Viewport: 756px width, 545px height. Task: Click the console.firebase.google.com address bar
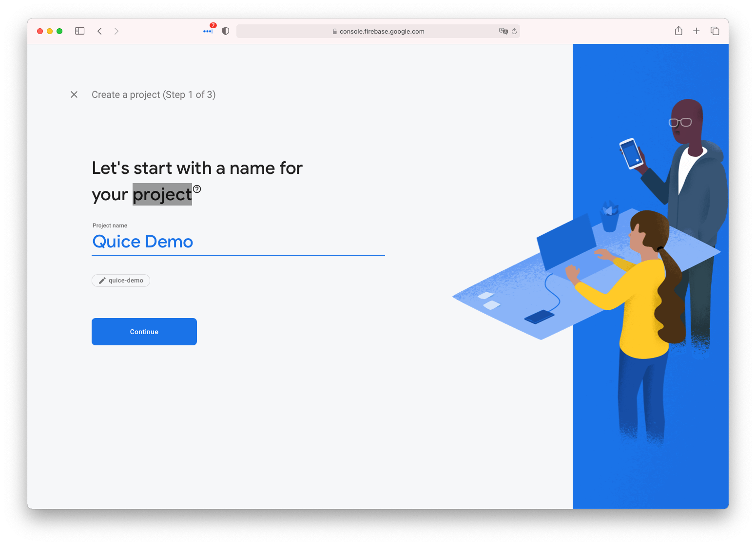click(x=378, y=31)
